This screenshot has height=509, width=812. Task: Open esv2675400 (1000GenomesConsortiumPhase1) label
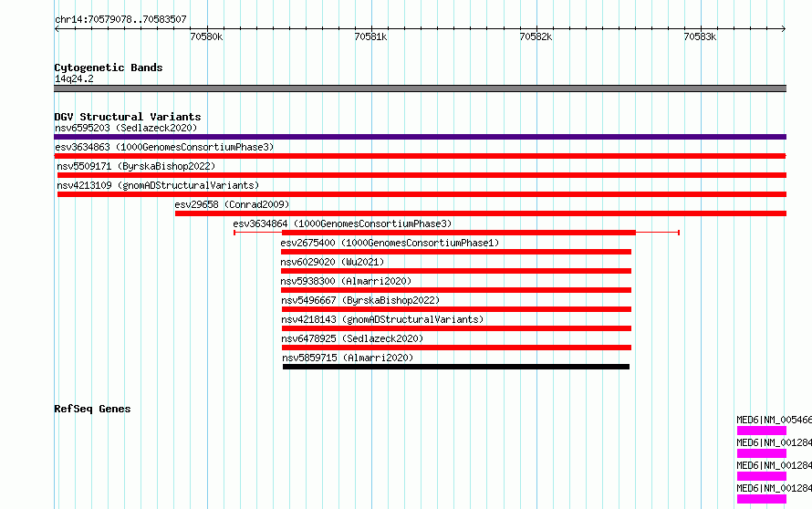390,243
